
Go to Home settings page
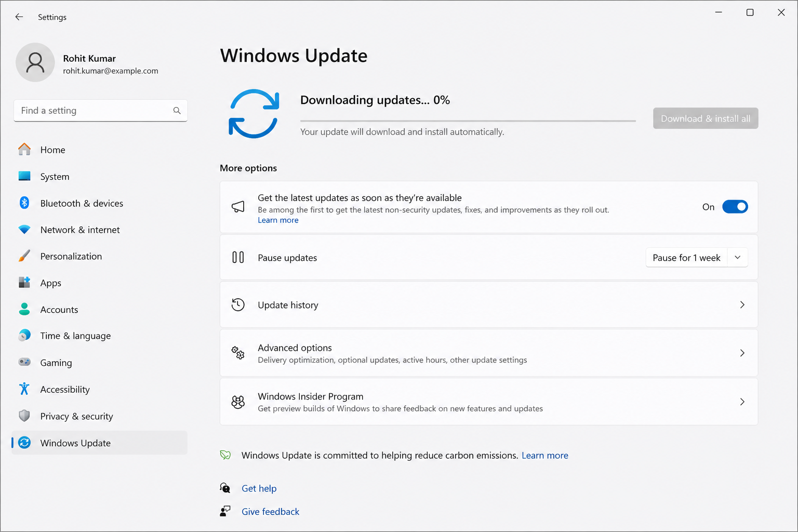(x=99, y=150)
